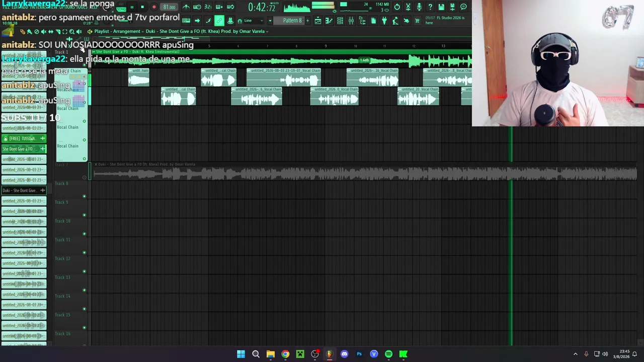
Task: Arm the red record button
Action: (154, 7)
